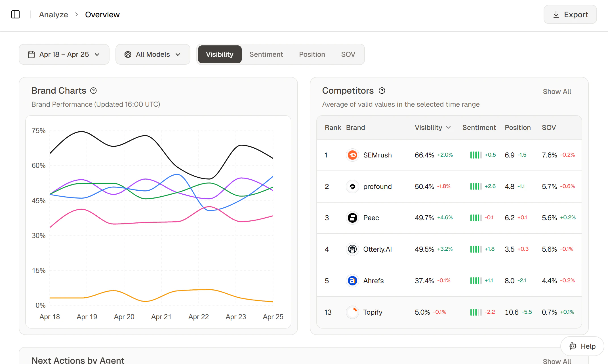Screen dimensions: 608x364
Task: Click Topify visibility value 5.0%
Action: pos(422,312)
